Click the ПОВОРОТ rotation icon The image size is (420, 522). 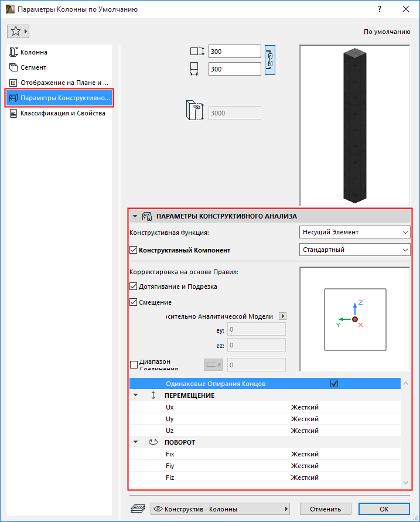point(153,442)
